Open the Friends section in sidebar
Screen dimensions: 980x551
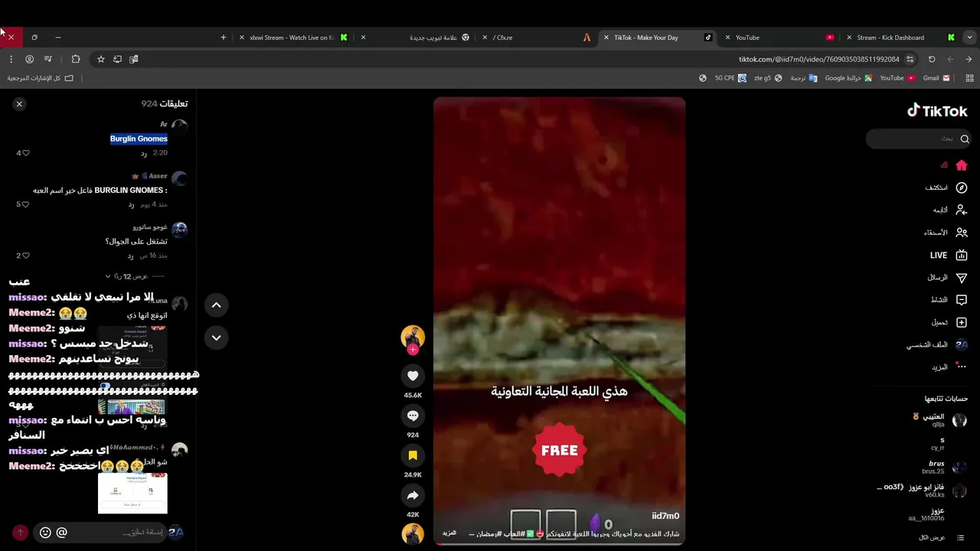pos(962,233)
